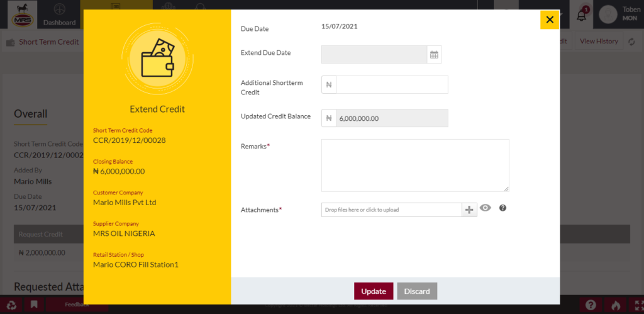This screenshot has height=314, width=644.
Task: Click the Short Term Credit wallet icon
Action: (10, 42)
